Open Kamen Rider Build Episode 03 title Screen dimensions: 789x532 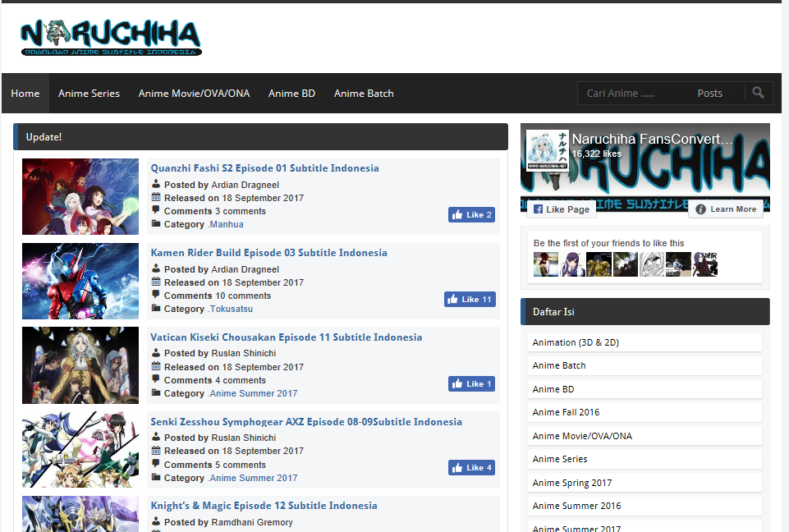pyautogui.click(x=268, y=253)
